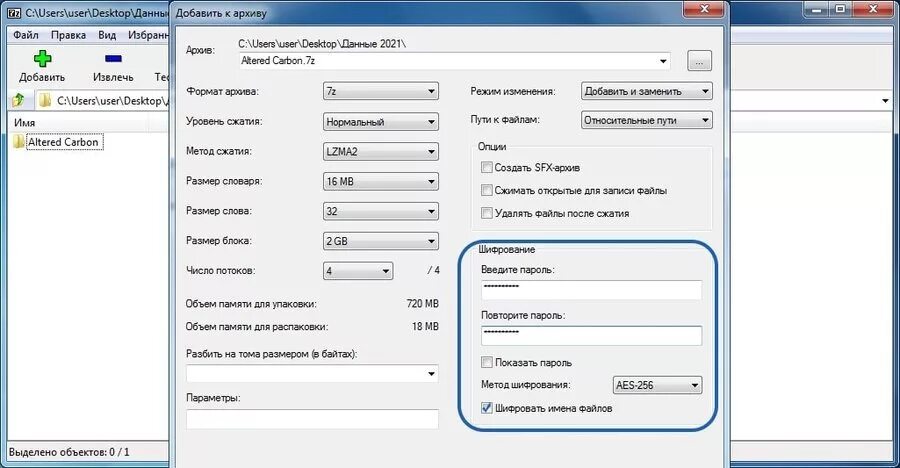The image size is (900, 468).
Task: Check Удалять файлы после сжатия
Action: tap(487, 213)
